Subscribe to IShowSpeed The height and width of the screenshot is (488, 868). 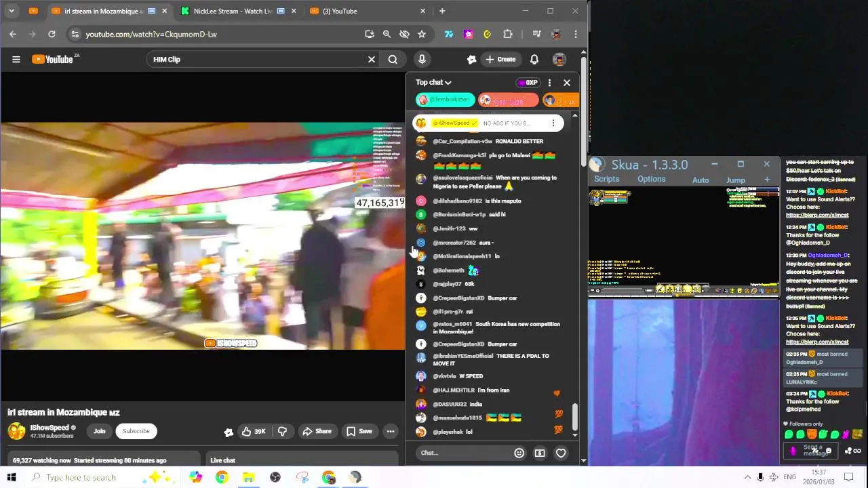pos(136,431)
